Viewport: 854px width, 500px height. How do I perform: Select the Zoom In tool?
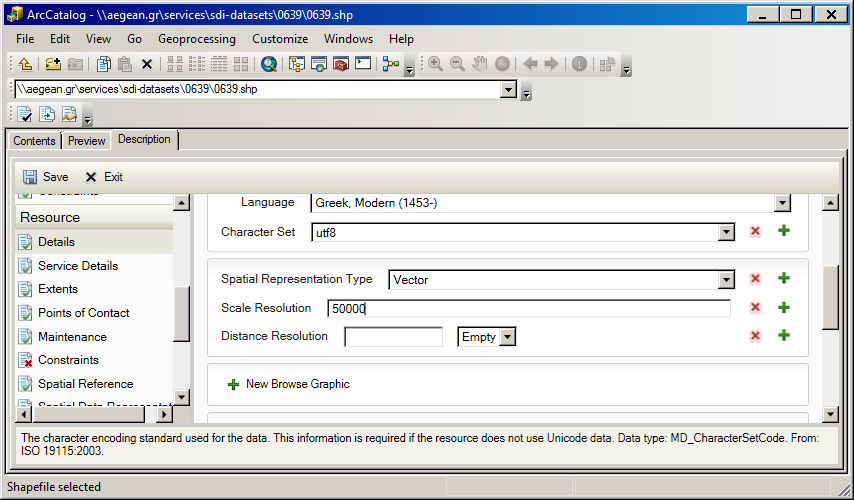pyautogui.click(x=435, y=64)
